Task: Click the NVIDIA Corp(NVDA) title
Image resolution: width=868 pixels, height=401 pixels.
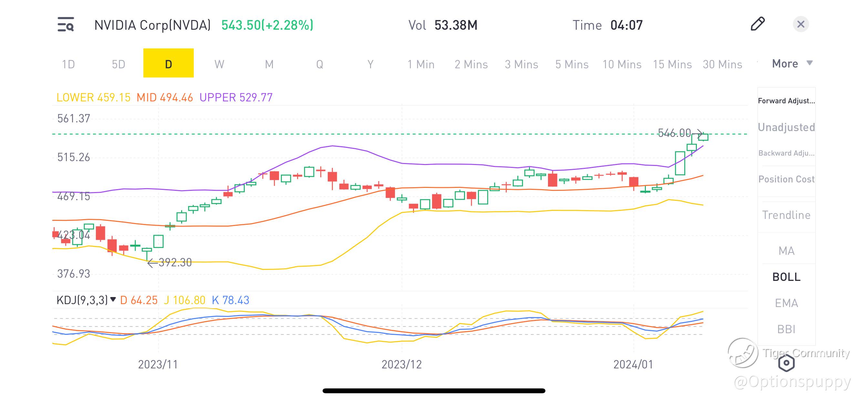Action: (x=152, y=25)
